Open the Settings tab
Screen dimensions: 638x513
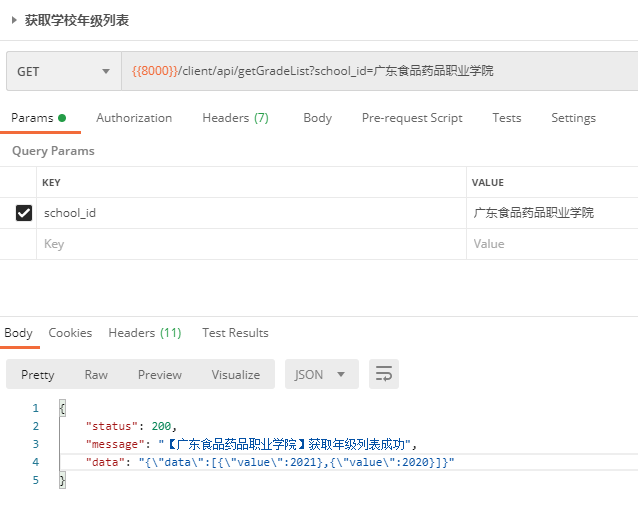pos(573,118)
